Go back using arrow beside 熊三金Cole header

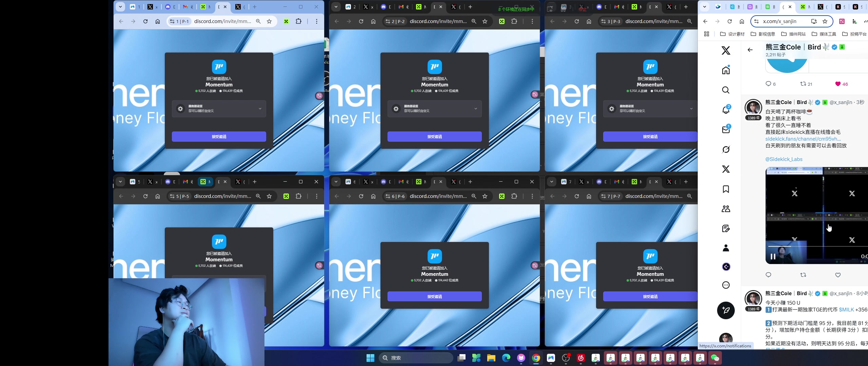coord(750,50)
